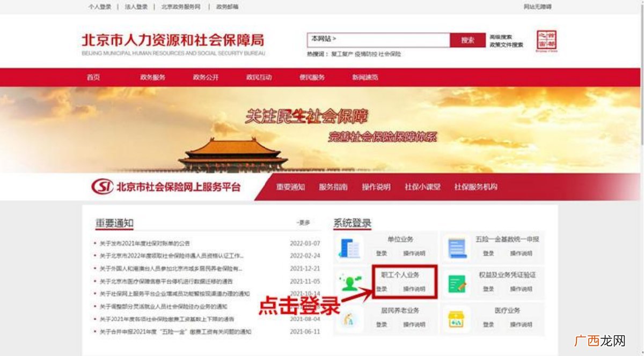Image resolution: width=644 pixels, height=356 pixels.
Task: Click 登录 under 居民养老业务
Action: coord(382,325)
